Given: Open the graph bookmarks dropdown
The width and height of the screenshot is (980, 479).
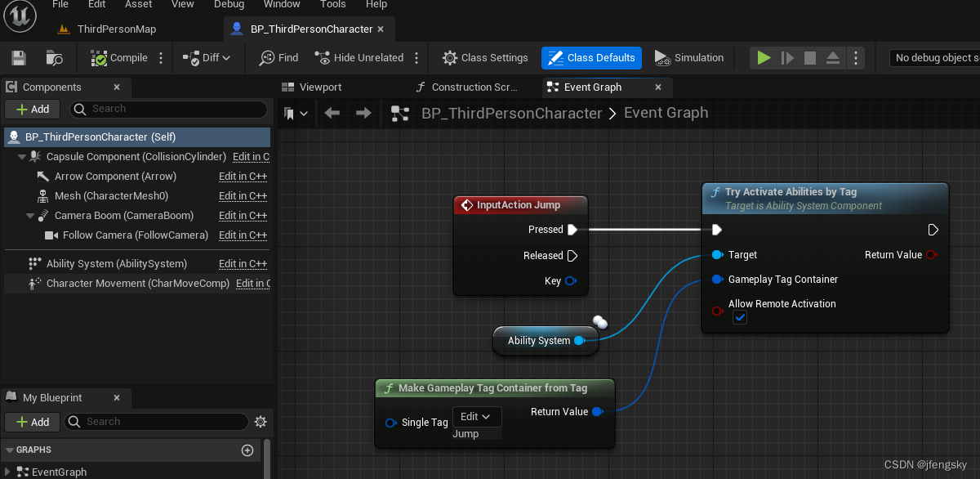Looking at the screenshot, I should 296,114.
